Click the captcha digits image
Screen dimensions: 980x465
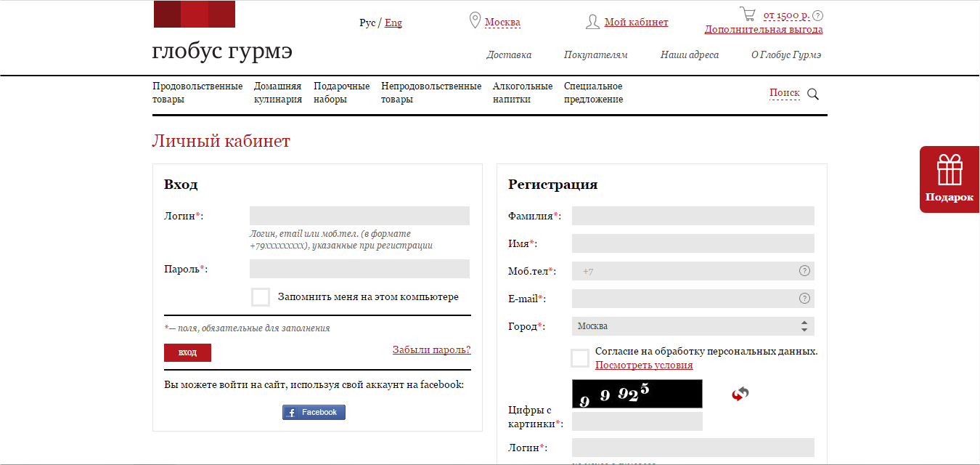tap(637, 394)
